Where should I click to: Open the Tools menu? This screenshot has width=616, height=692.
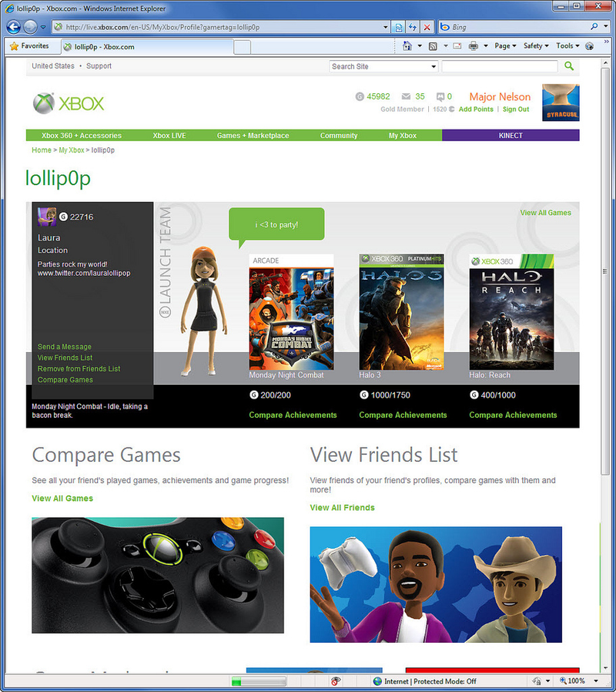click(x=567, y=46)
